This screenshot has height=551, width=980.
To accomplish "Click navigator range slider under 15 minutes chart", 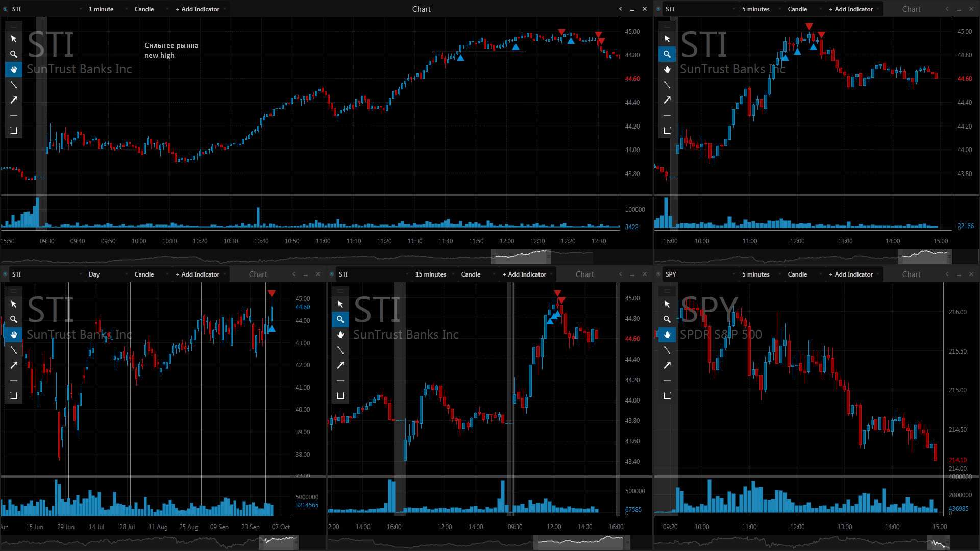I will (x=581, y=542).
